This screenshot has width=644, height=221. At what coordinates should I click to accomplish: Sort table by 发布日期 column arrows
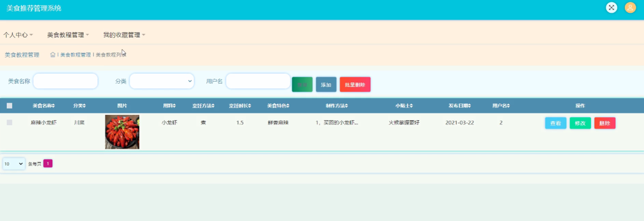click(x=470, y=106)
